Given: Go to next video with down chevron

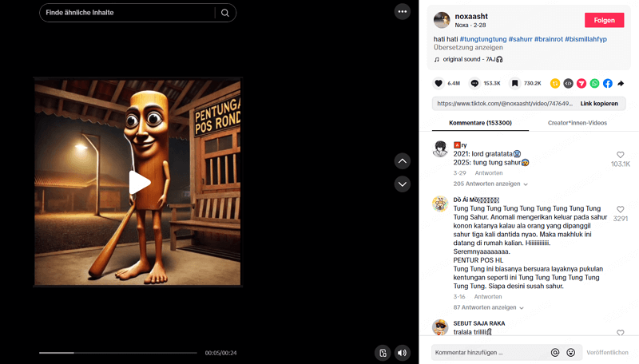Looking at the screenshot, I should coord(403,184).
